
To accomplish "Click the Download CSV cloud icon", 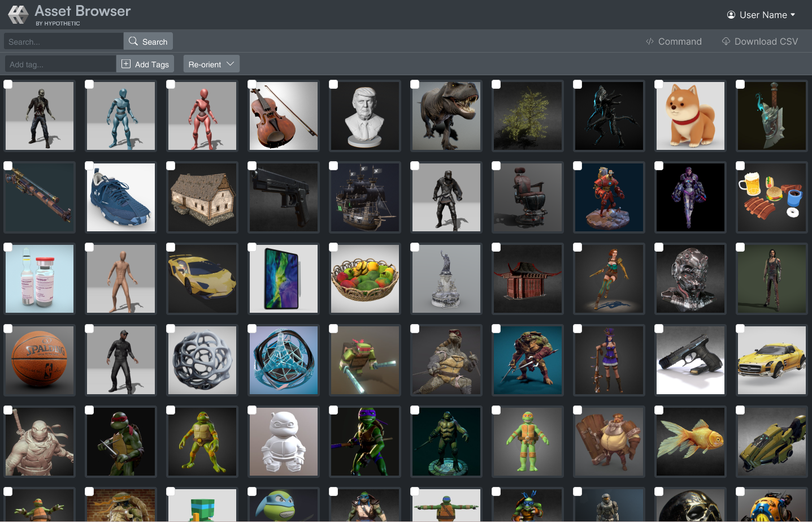I will click(726, 41).
